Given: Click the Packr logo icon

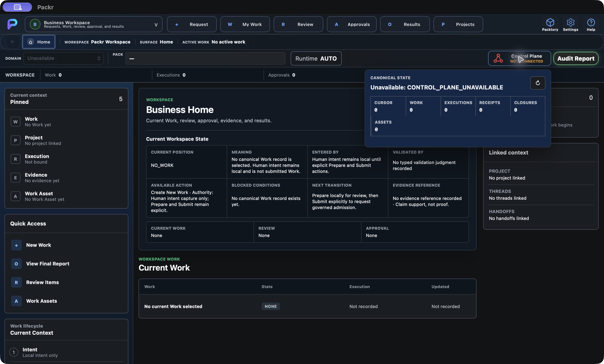Looking at the screenshot, I should pos(12,24).
